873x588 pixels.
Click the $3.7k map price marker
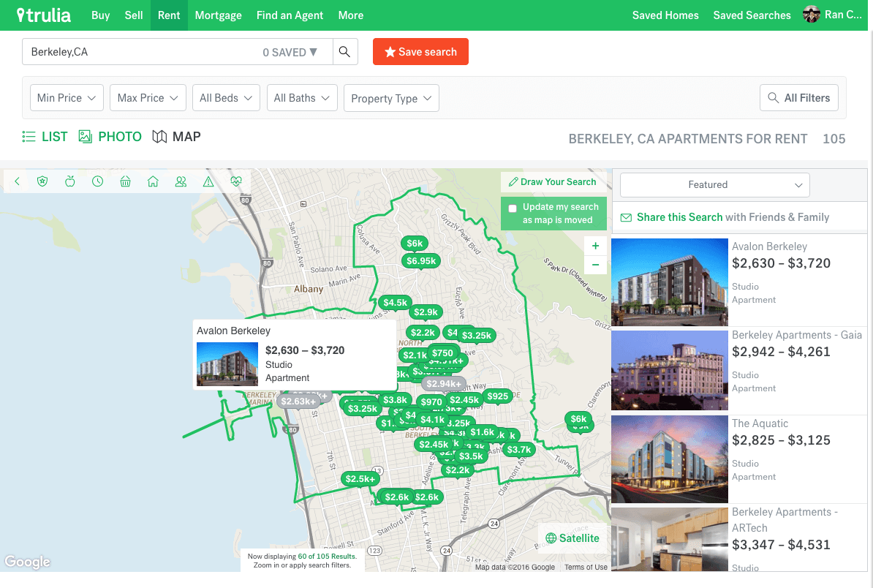click(519, 449)
